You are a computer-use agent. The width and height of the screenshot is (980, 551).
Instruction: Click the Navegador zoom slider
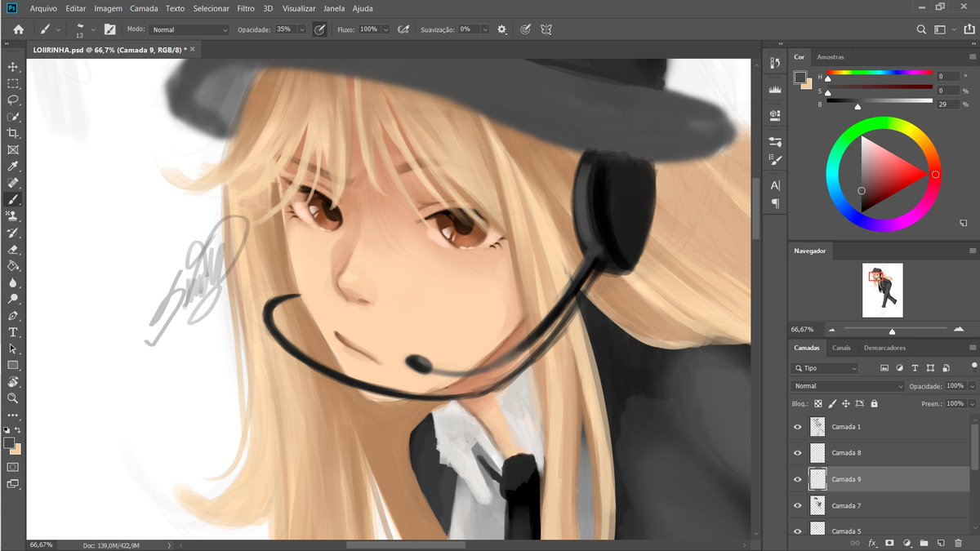(x=892, y=331)
